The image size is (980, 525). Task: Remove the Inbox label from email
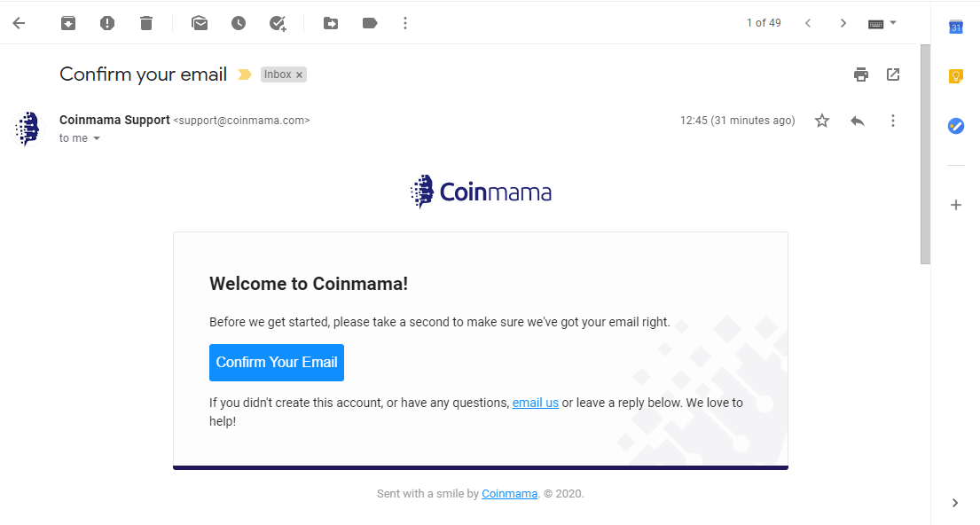300,75
